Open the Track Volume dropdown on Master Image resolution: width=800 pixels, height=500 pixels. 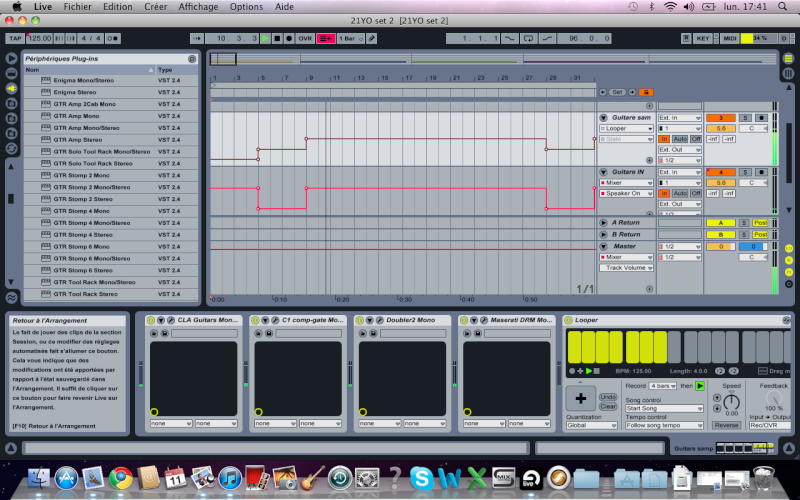tap(626, 267)
